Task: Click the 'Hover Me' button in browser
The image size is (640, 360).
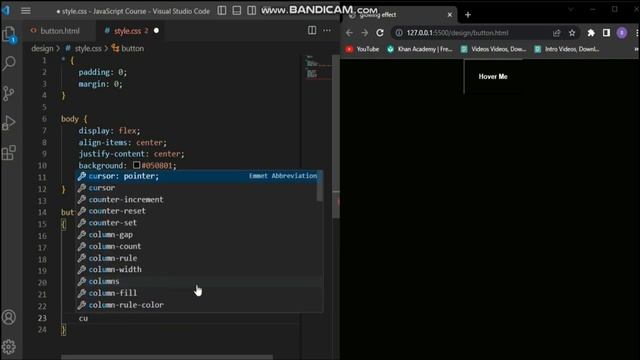Action: coord(493,76)
